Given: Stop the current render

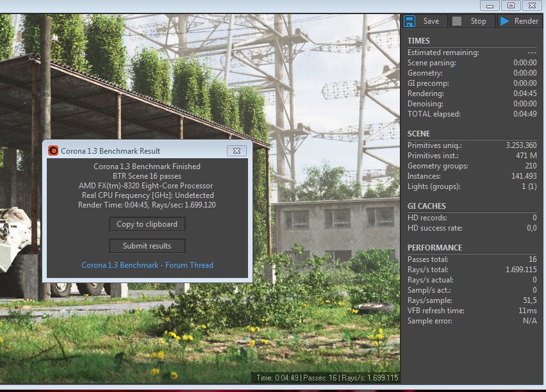Looking at the screenshot, I should pos(472,21).
